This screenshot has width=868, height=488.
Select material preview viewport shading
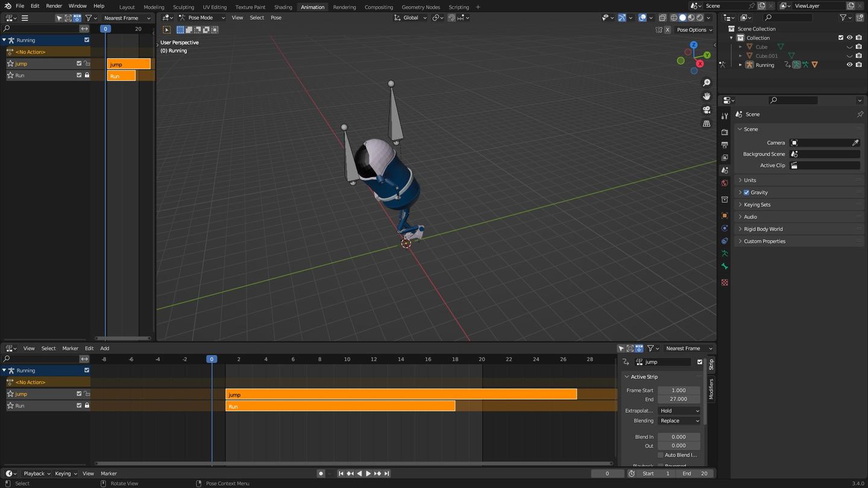click(691, 17)
